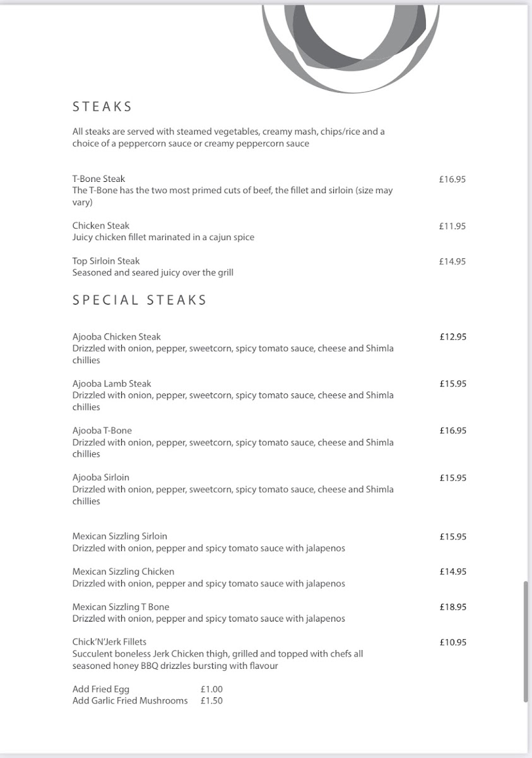Select the Chick'N'Jerk Fillets title
532x758 pixels.
pyautogui.click(x=109, y=642)
